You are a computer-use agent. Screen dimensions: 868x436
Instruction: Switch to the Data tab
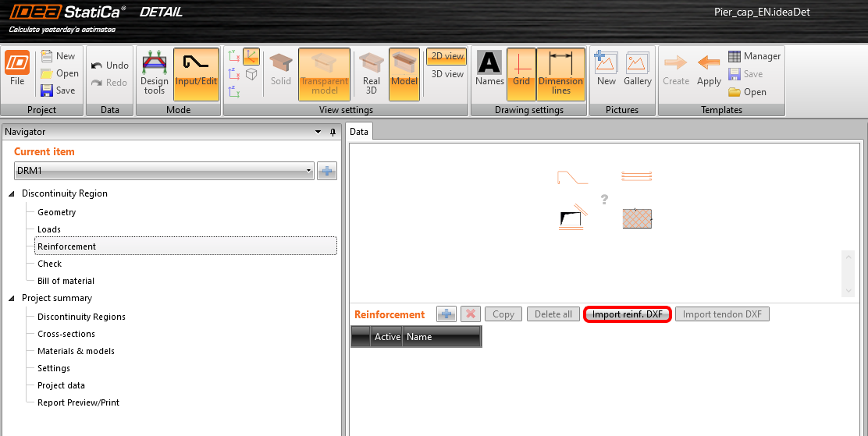[x=359, y=132]
